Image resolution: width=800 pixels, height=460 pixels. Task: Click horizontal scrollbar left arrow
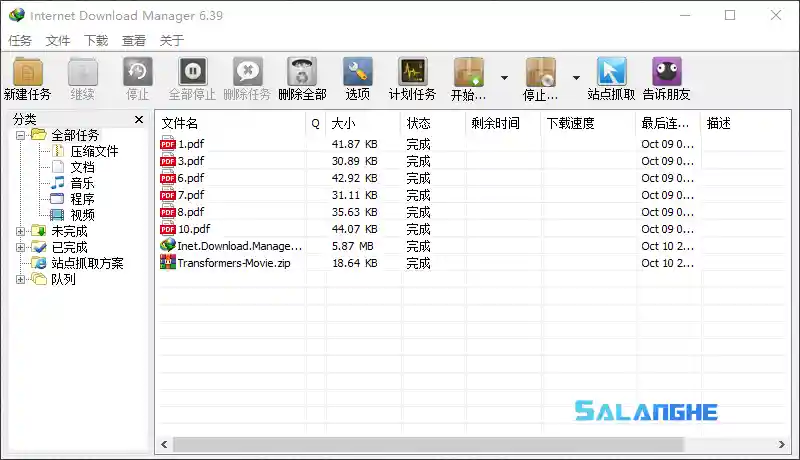click(164, 444)
